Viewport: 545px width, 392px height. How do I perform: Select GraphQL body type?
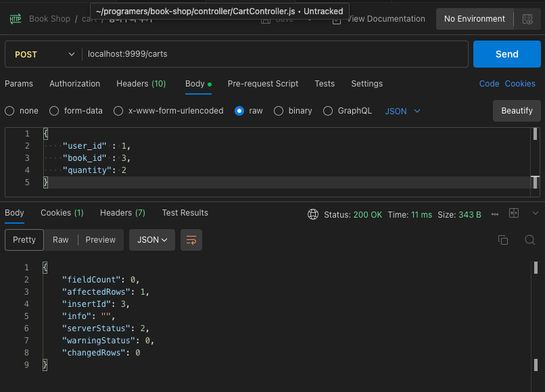click(328, 111)
